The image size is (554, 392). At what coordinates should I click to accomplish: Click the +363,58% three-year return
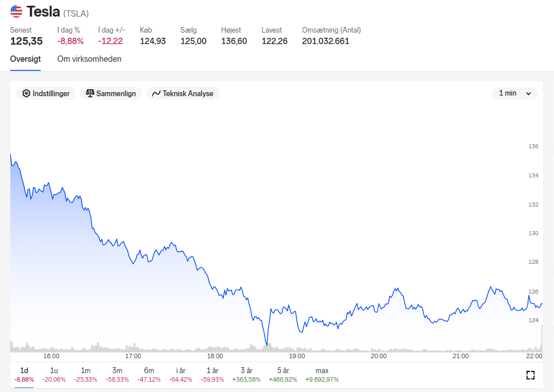(x=246, y=379)
